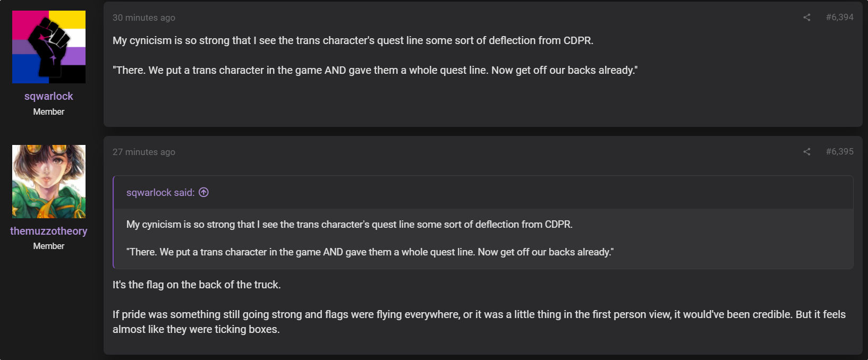
Task: Click the quoted 'Now get off our backs' line
Action: pos(370,252)
